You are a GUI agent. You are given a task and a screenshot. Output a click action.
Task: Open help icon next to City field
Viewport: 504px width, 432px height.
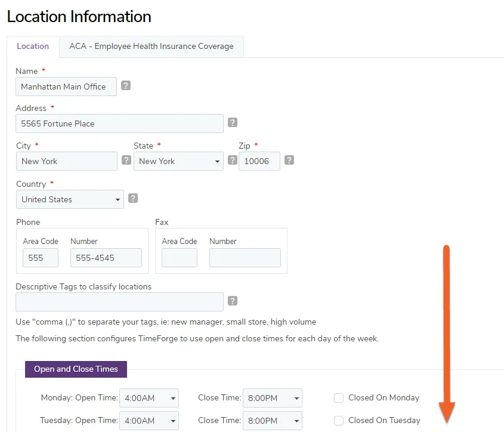[x=126, y=160]
